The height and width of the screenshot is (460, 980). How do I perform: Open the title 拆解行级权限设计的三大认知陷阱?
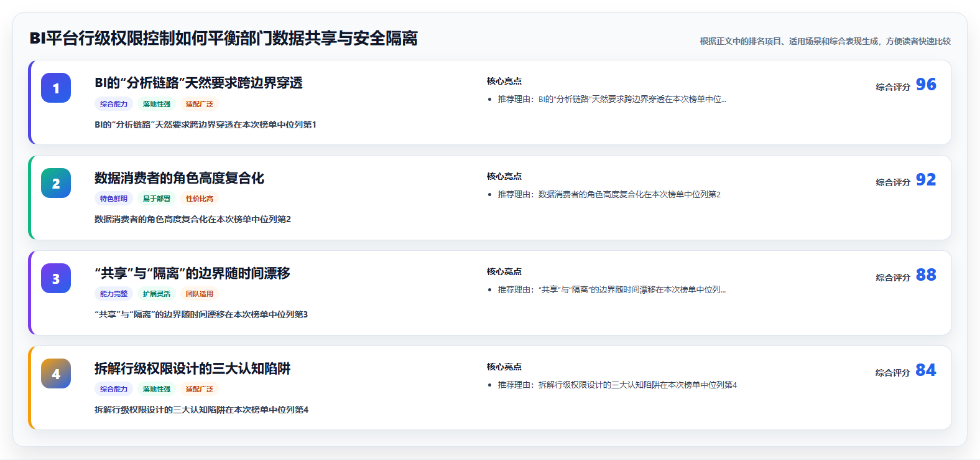[x=192, y=368]
